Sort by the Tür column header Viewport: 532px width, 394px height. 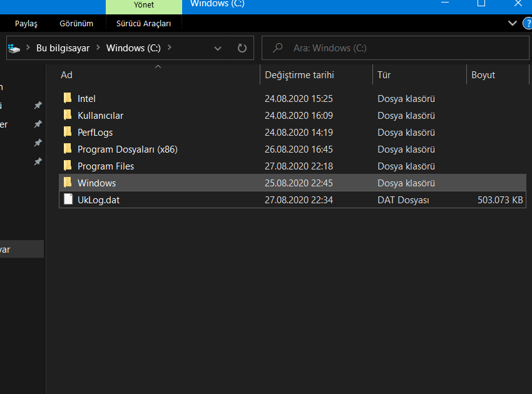pos(384,75)
